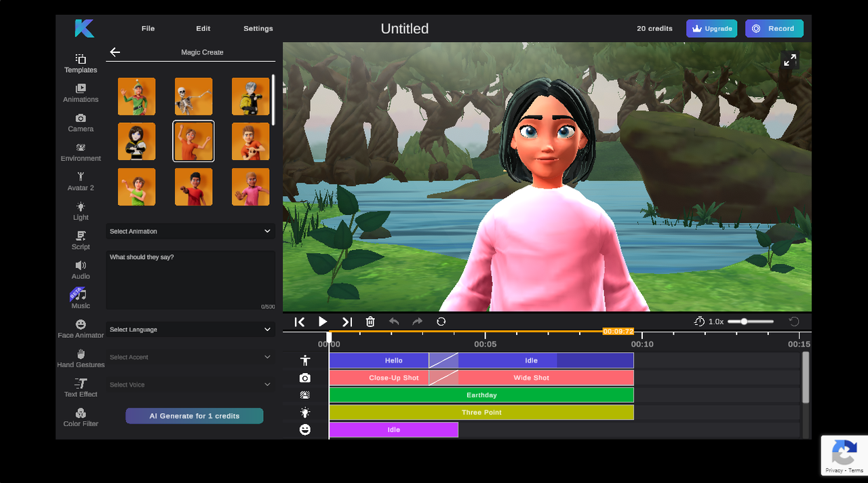Image resolution: width=868 pixels, height=483 pixels.
Task: Open the Script sidebar section
Action: (x=81, y=240)
